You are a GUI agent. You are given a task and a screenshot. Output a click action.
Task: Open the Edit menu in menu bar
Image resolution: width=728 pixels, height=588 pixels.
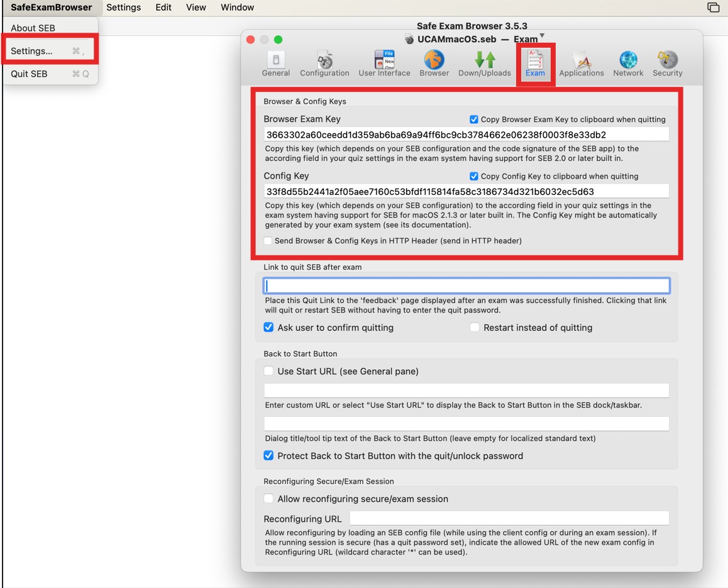163,8
